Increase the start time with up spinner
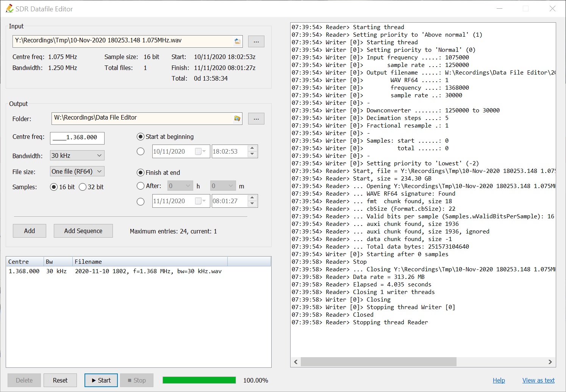This screenshot has height=392, width=566. tap(252, 148)
